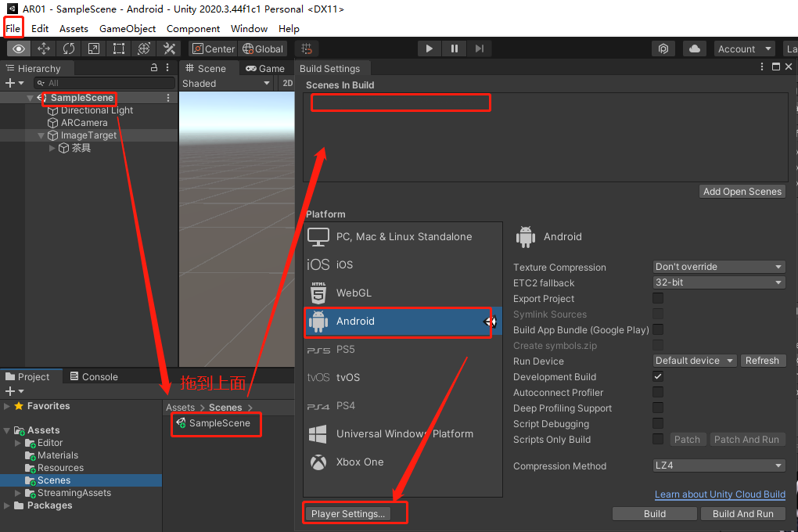Screen dimensions: 798x532
Task: Enable Export Project checkbox
Action: click(x=657, y=298)
